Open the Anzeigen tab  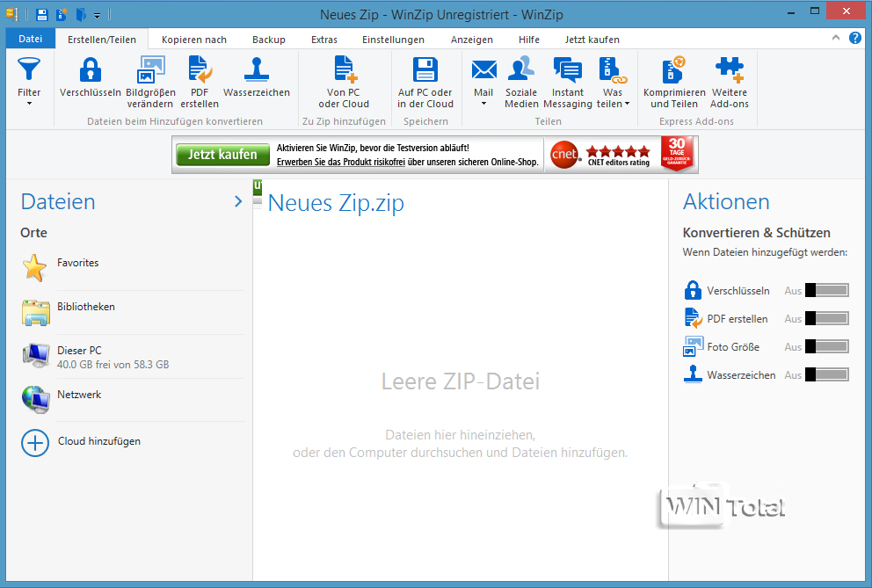pyautogui.click(x=471, y=40)
